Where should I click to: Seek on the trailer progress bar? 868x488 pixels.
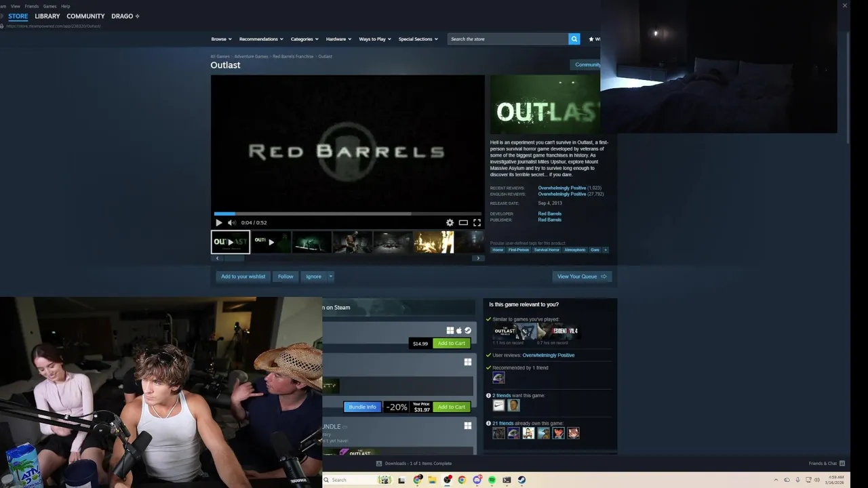[x=347, y=213]
